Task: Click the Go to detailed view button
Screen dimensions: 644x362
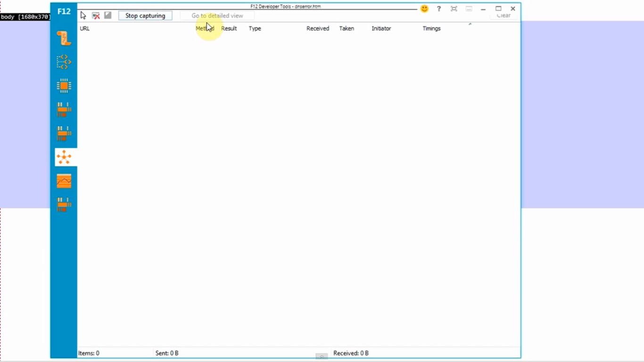Action: click(217, 16)
